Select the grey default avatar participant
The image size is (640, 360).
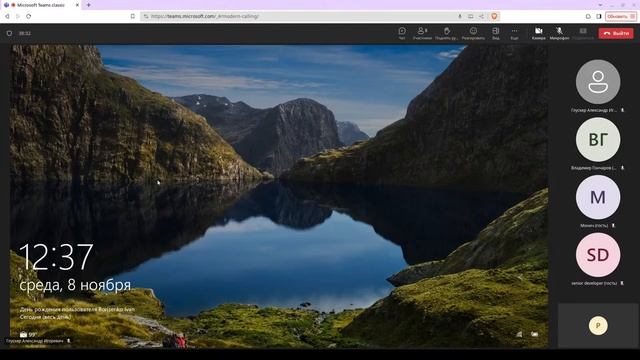click(x=598, y=82)
